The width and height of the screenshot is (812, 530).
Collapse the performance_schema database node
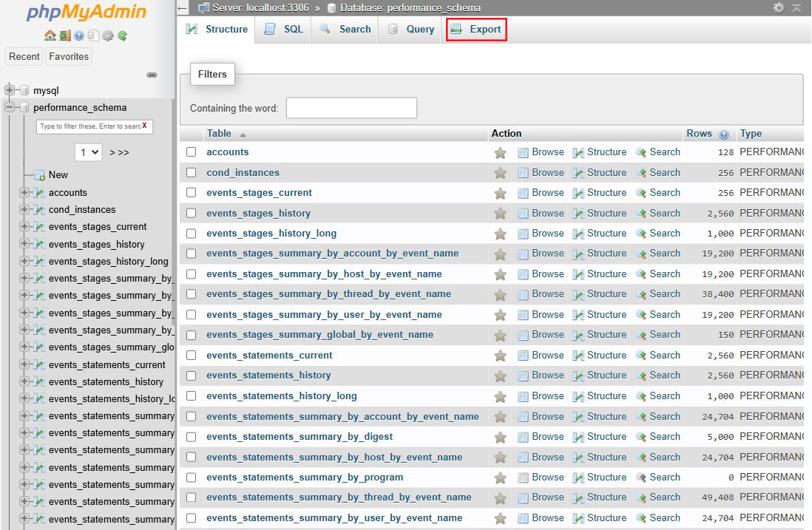pyautogui.click(x=10, y=107)
